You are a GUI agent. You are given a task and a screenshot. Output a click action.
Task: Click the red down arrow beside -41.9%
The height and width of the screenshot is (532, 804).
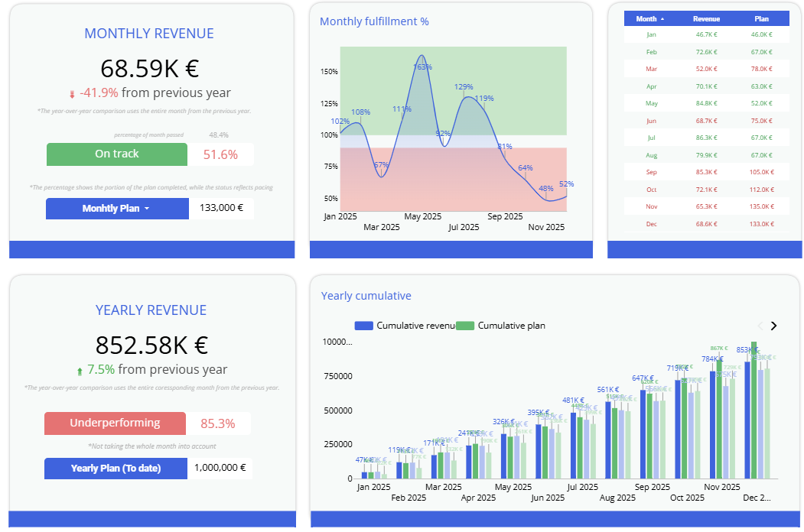coord(72,94)
